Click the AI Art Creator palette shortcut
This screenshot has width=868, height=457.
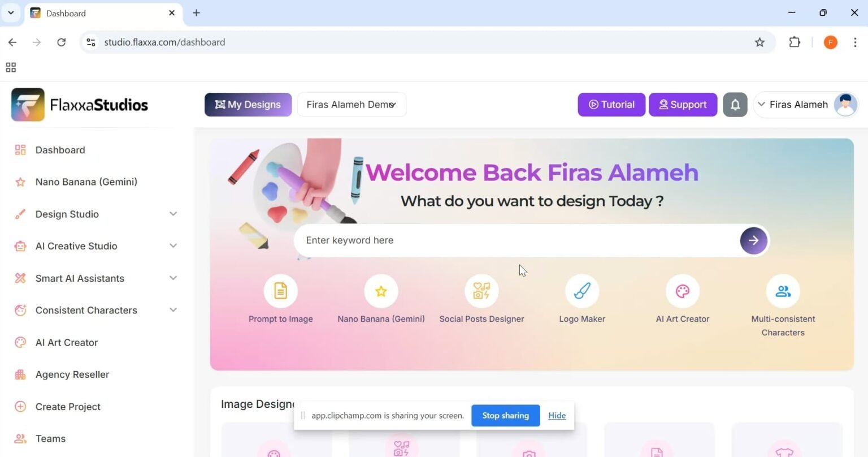(683, 291)
